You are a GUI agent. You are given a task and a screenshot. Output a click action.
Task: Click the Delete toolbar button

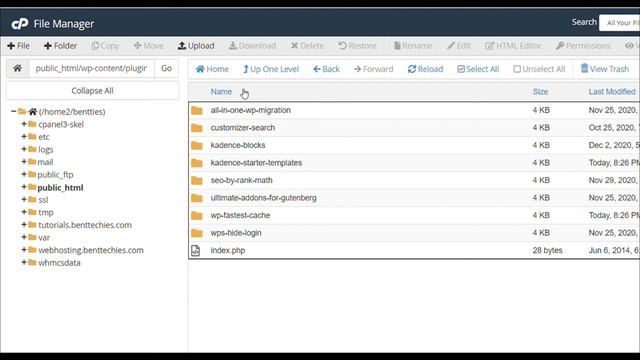pyautogui.click(x=307, y=46)
